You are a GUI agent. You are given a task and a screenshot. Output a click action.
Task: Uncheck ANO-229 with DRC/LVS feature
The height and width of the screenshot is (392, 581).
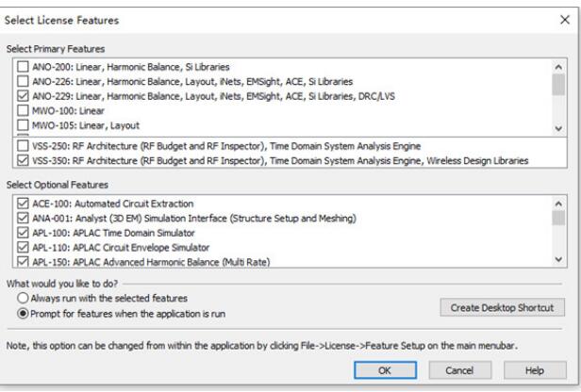point(23,96)
